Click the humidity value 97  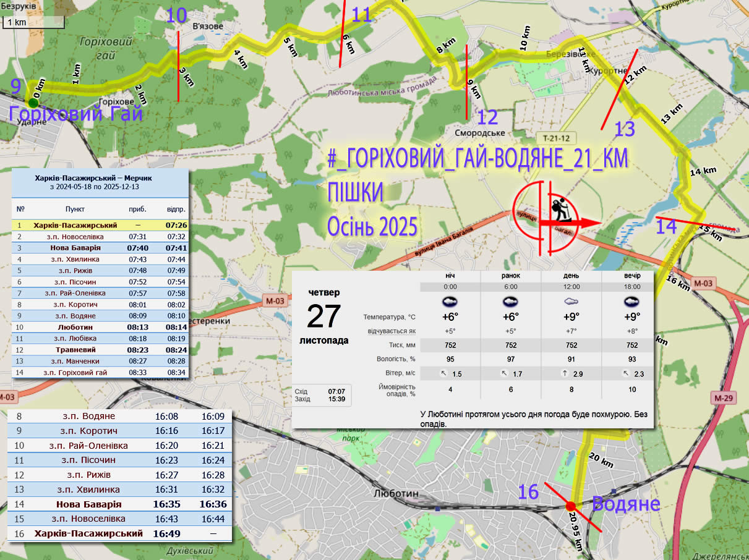coord(511,359)
